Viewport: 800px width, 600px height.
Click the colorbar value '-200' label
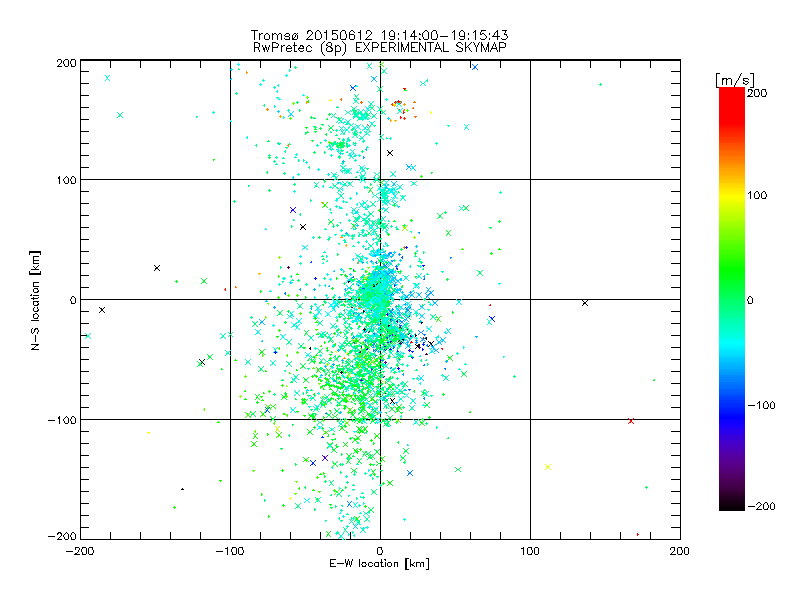click(761, 506)
